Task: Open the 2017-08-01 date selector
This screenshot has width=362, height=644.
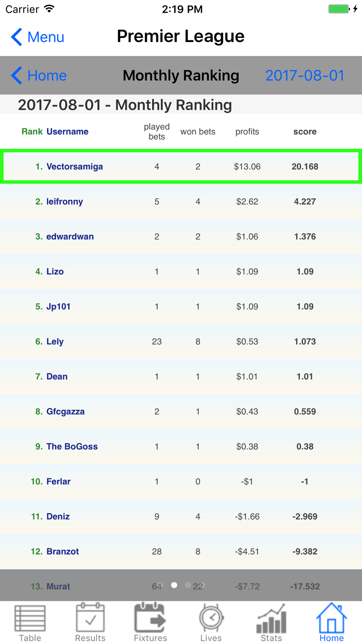Action: [305, 75]
